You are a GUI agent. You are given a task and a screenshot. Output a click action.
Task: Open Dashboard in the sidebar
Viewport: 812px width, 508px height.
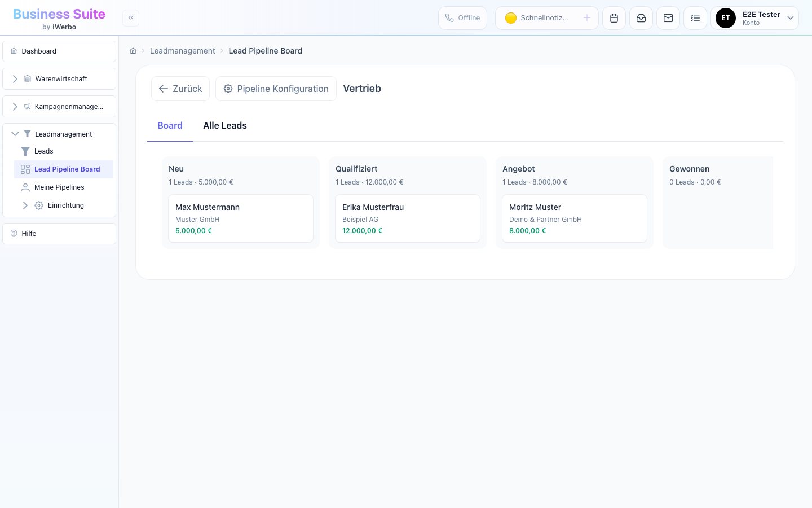(x=59, y=51)
